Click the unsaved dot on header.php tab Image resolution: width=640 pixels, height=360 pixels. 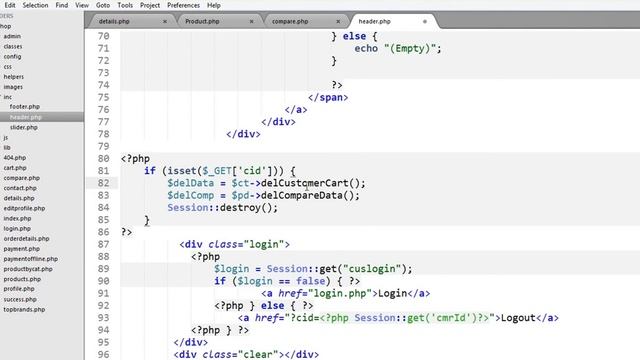tap(425, 21)
